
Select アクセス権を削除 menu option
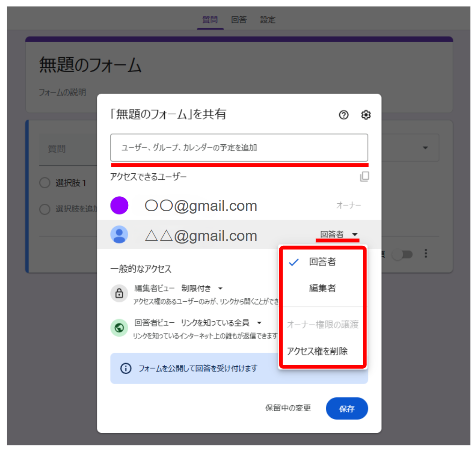(317, 351)
